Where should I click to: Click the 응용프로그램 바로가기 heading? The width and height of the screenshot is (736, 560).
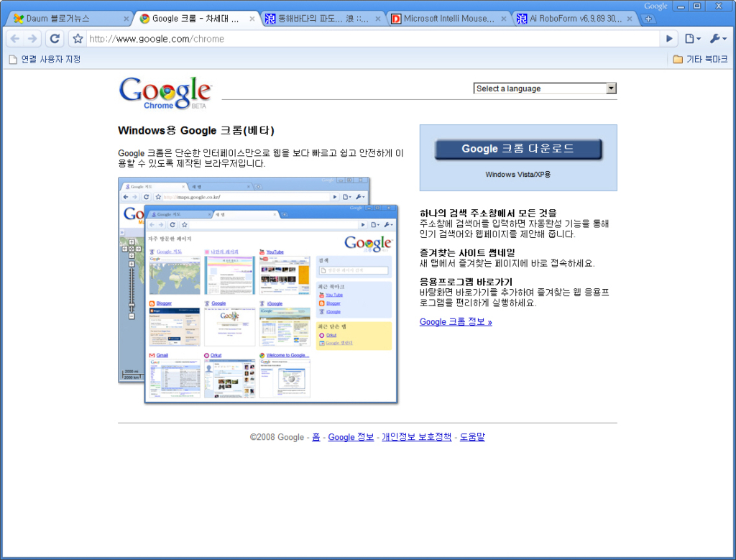(466, 282)
